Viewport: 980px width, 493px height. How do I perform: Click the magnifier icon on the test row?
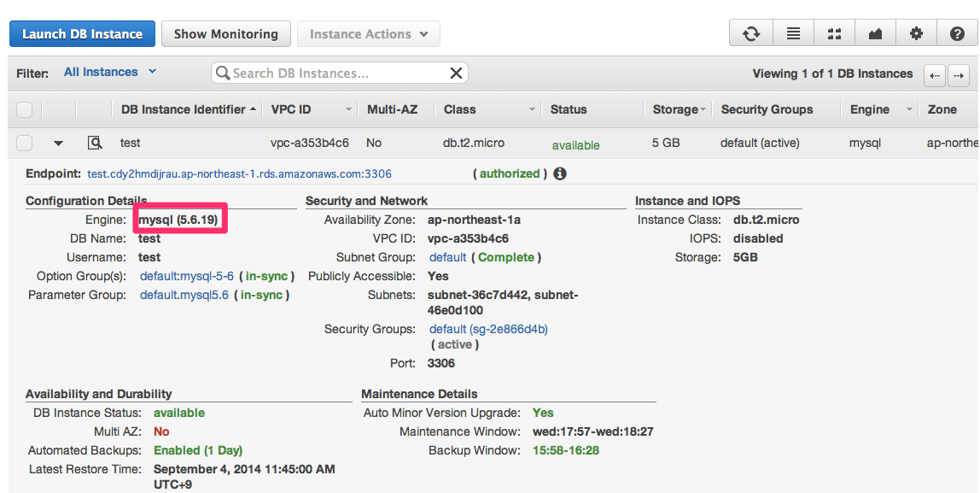pyautogui.click(x=94, y=143)
